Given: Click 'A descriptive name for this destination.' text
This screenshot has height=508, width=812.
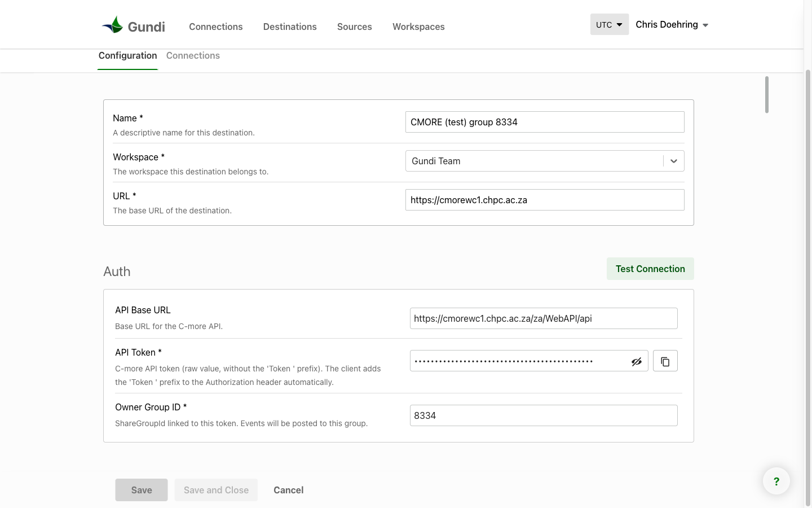Looking at the screenshot, I should click(x=184, y=133).
